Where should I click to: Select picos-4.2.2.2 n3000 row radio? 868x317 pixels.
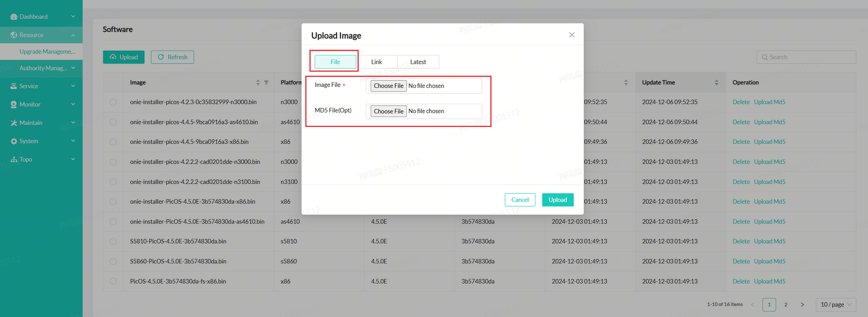tap(113, 162)
